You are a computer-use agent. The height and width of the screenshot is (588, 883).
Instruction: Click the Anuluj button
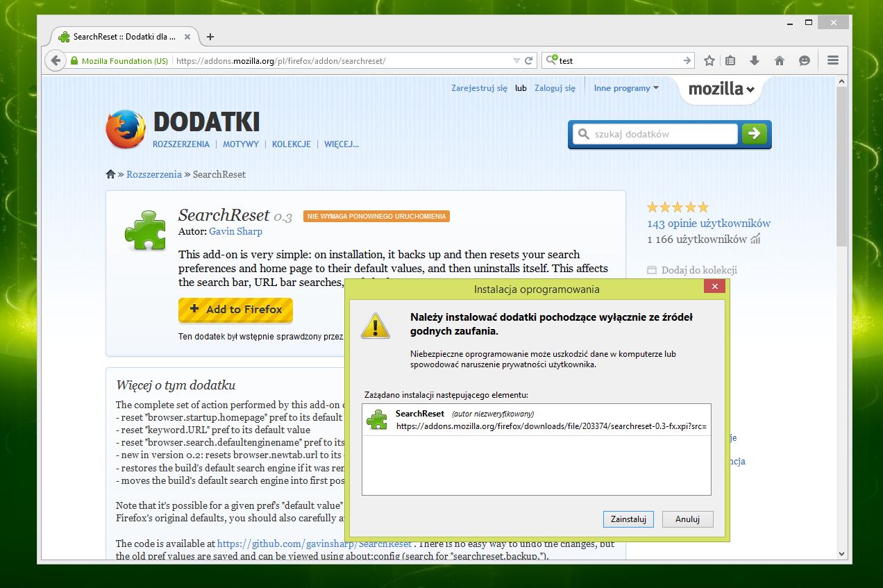[687, 519]
